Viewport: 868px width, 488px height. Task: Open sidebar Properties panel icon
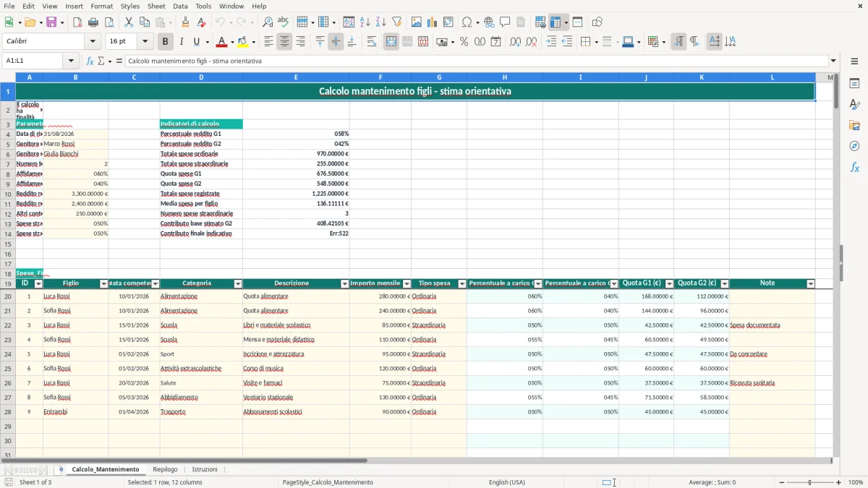(x=854, y=83)
